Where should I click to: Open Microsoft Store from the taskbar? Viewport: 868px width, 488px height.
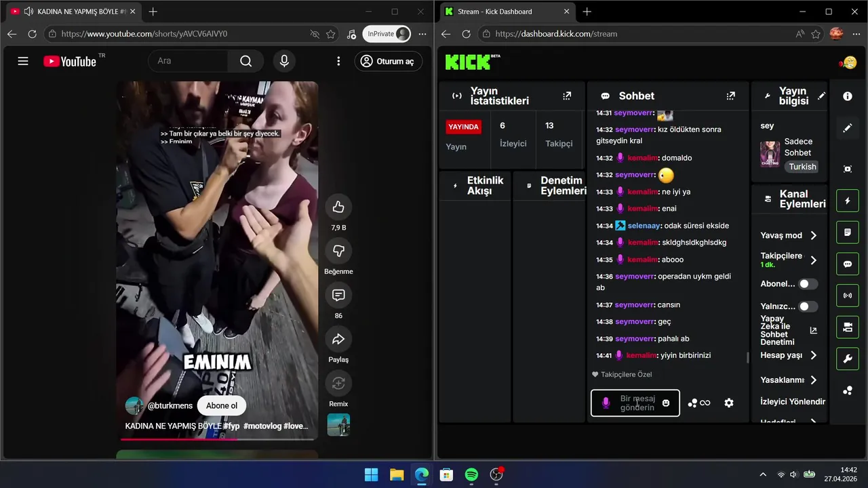tap(446, 474)
